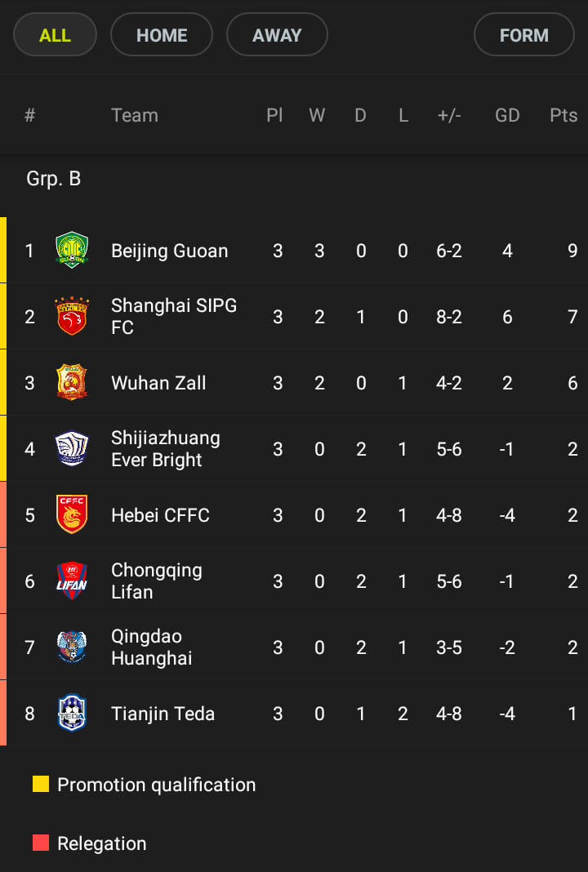This screenshot has height=872, width=588.
Task: Open Beijing Guoan team name
Action: 170,251
